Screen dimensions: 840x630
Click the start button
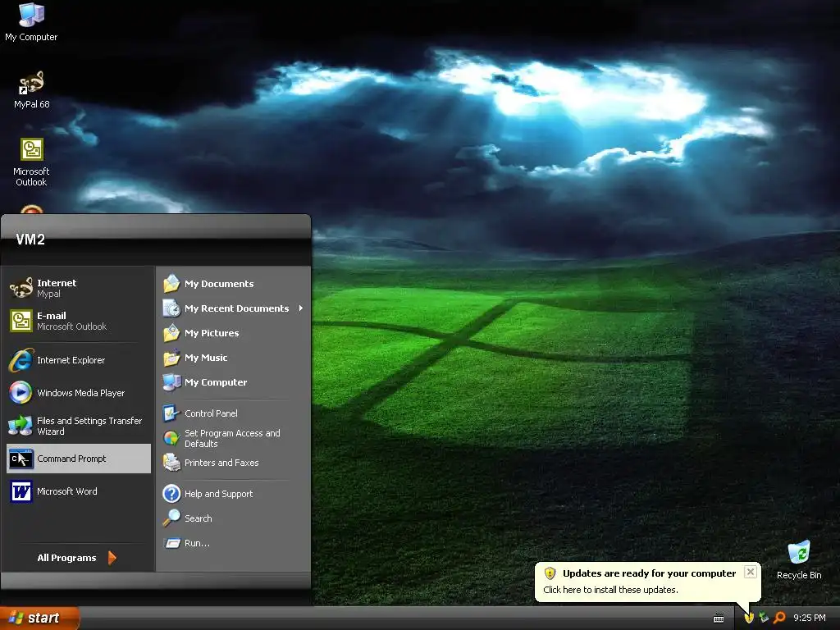click(x=39, y=619)
